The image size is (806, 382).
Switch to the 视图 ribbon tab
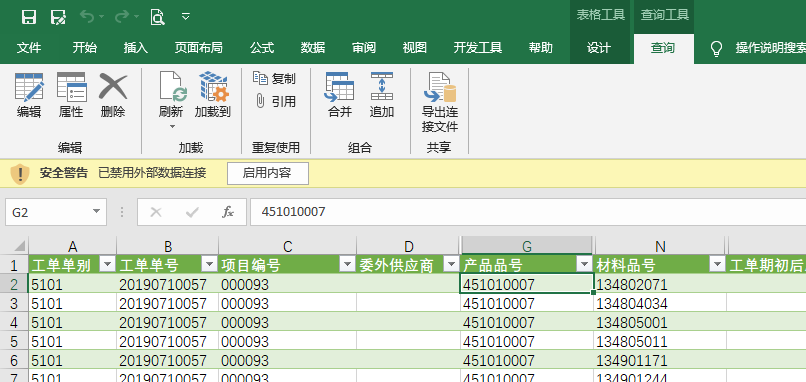pos(415,48)
